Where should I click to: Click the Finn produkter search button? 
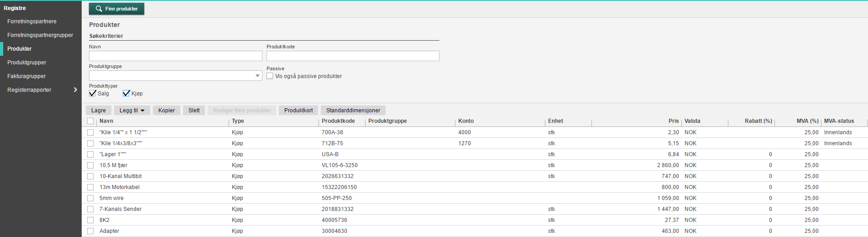[x=116, y=9]
